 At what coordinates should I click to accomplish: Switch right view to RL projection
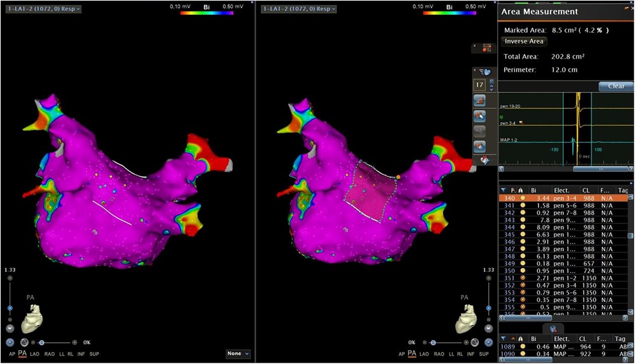coord(460,354)
